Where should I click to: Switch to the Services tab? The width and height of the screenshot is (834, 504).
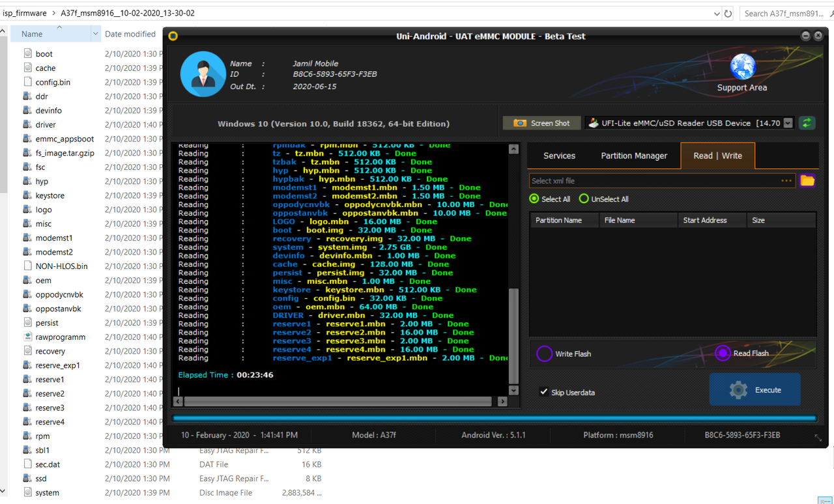(559, 156)
